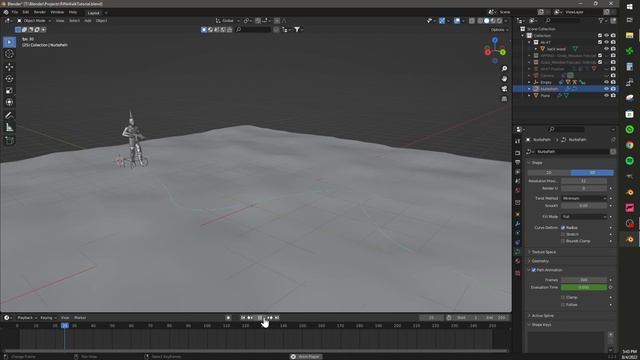The image size is (640, 360).
Task: Open the File menu
Action: click(15, 12)
